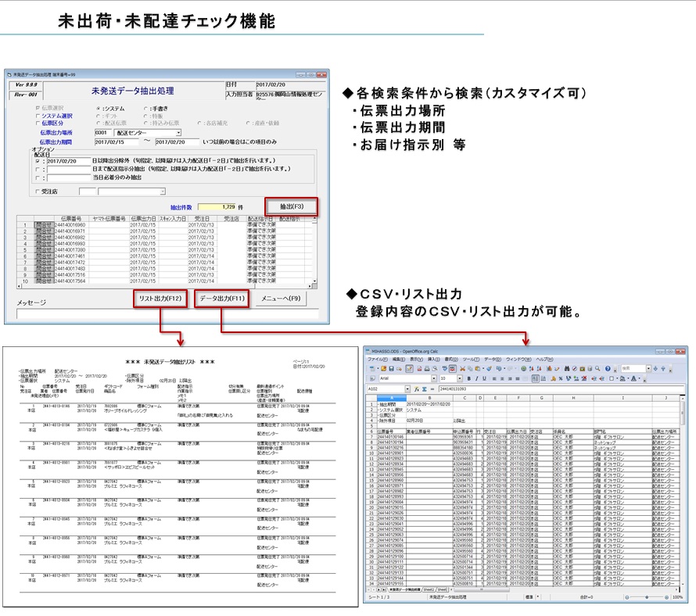Click the リスト出力(F12) button
Screen dimensions: 696x616
[x=160, y=299]
